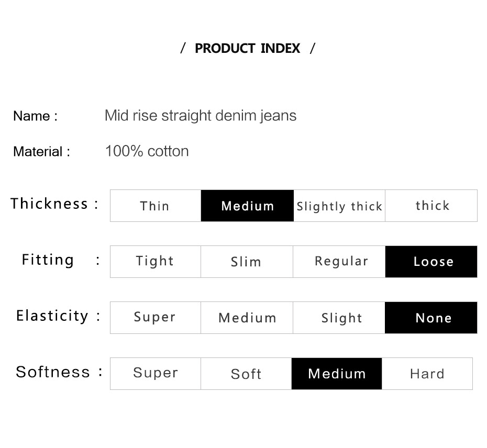
Task: Select Super in the Softness row
Action: [x=156, y=374]
